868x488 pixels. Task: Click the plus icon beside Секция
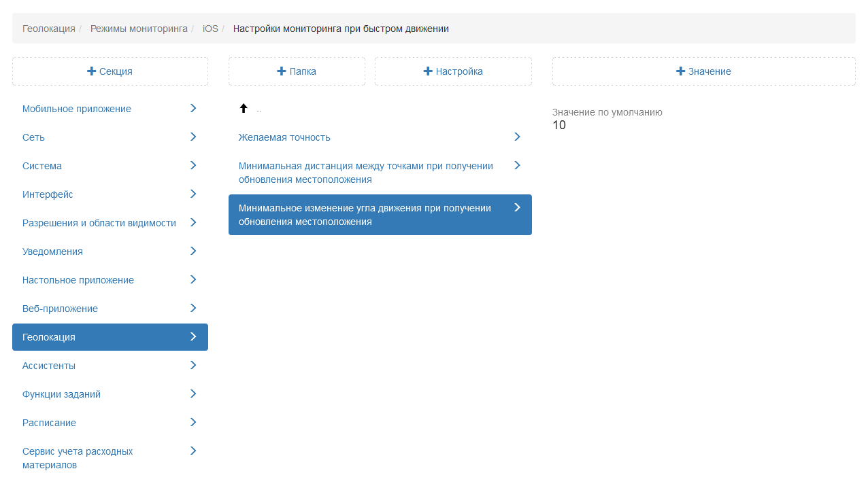(92, 71)
